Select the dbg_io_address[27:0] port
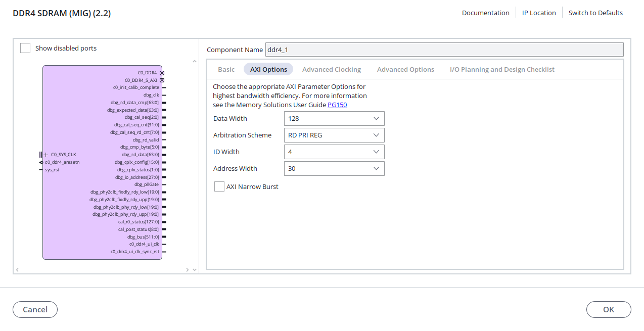This screenshot has width=644, height=331. click(x=137, y=177)
